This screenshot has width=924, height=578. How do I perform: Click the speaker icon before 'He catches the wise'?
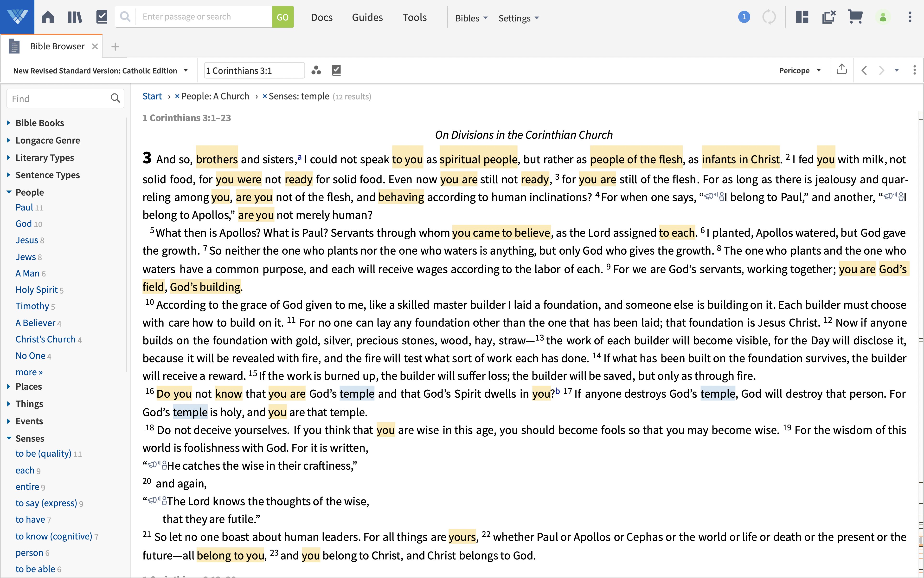point(157,465)
